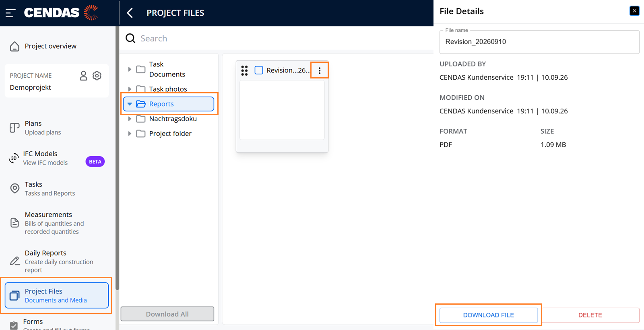644x330 pixels.
Task: Select the Project folder tree label
Action: 170,134
